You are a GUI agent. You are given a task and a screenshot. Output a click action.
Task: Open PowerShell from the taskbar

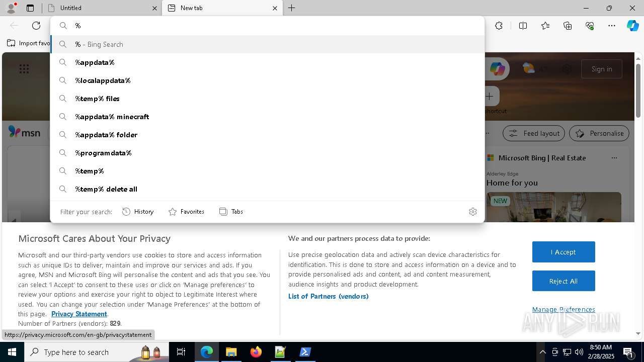(x=305, y=352)
